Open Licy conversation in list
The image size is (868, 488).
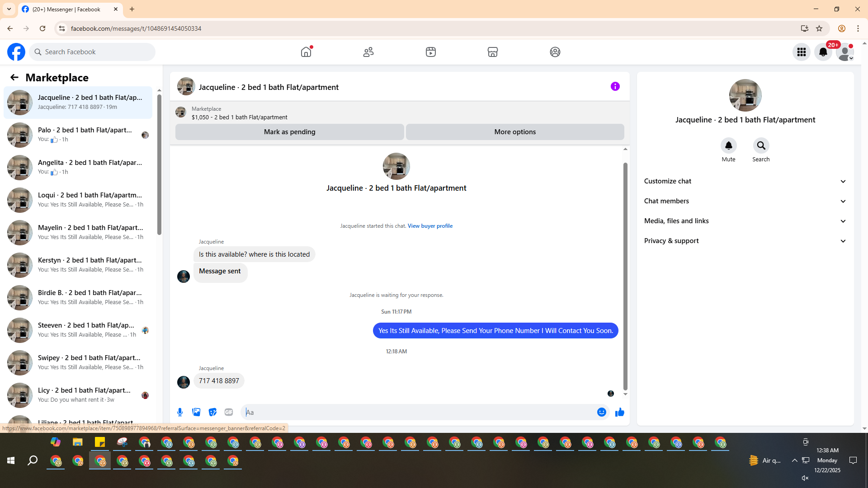(78, 395)
